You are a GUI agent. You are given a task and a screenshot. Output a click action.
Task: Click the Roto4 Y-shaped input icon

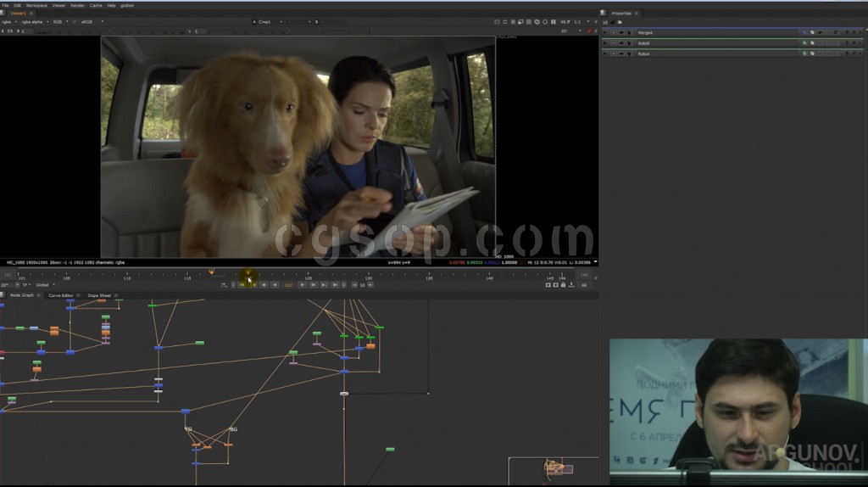coord(629,53)
